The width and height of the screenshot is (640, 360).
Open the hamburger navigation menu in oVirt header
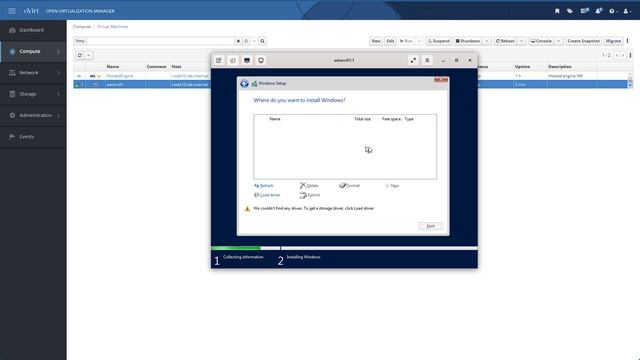(x=12, y=11)
